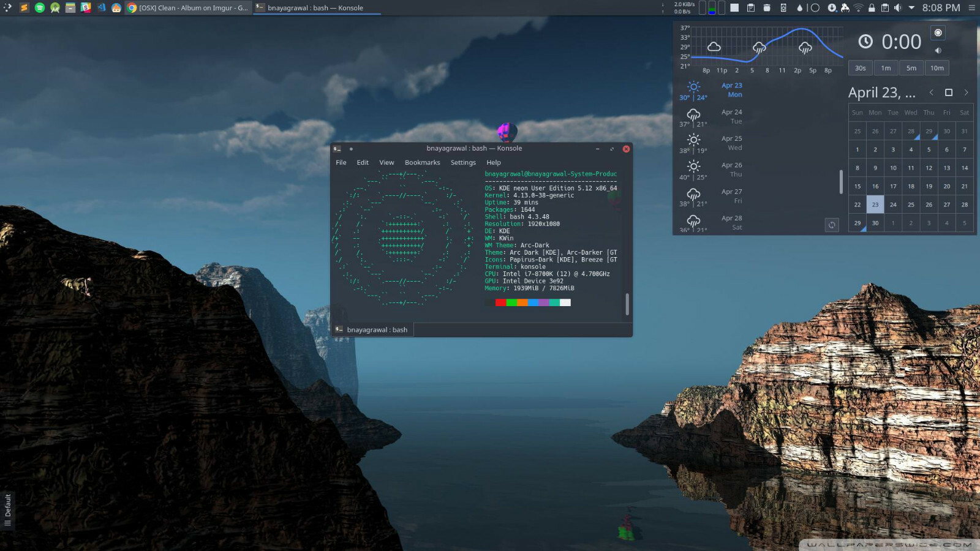Open the KDE application launcher icon
This screenshot has height=551, width=980.
[7, 7]
